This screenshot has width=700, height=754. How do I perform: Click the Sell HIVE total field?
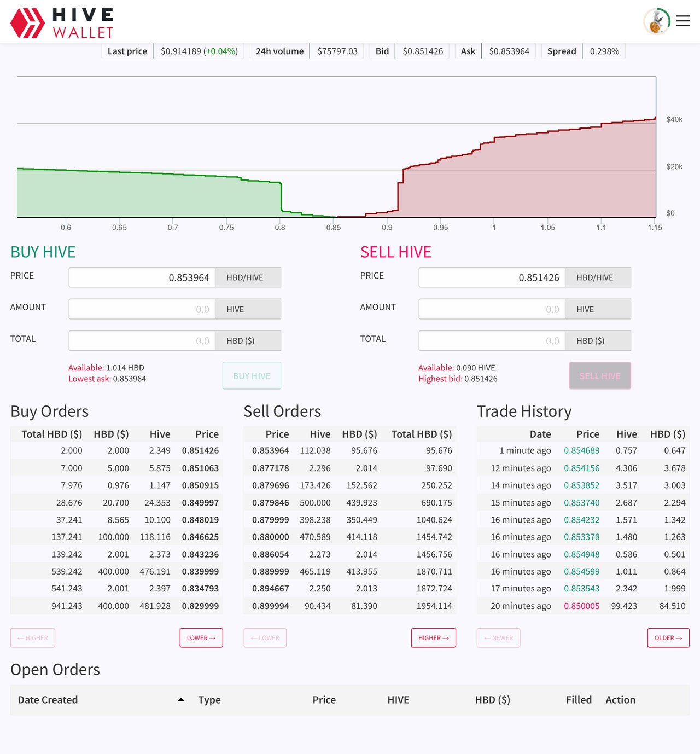[492, 340]
